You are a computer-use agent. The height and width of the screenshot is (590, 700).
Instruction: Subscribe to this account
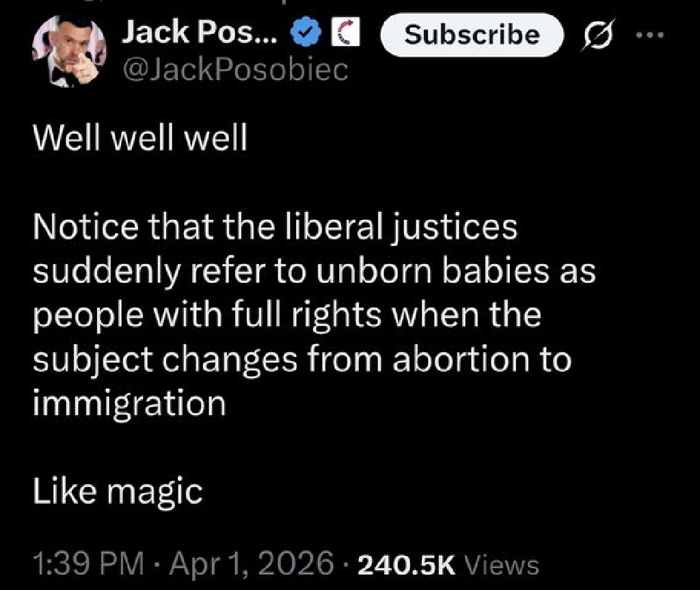click(472, 35)
